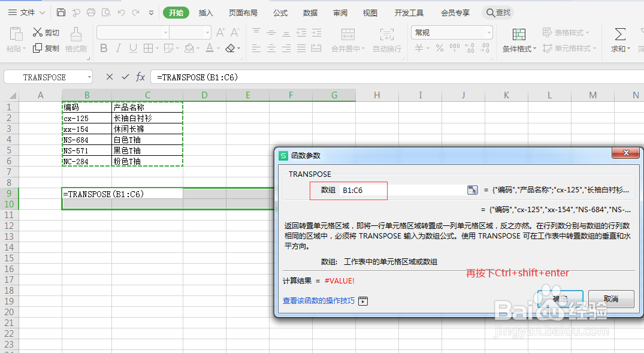The width and height of the screenshot is (644, 353).
Task: Click the Percent style icon
Action: 439,48
